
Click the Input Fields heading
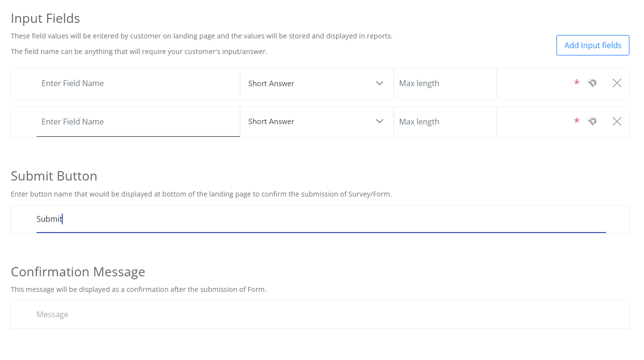(x=45, y=18)
